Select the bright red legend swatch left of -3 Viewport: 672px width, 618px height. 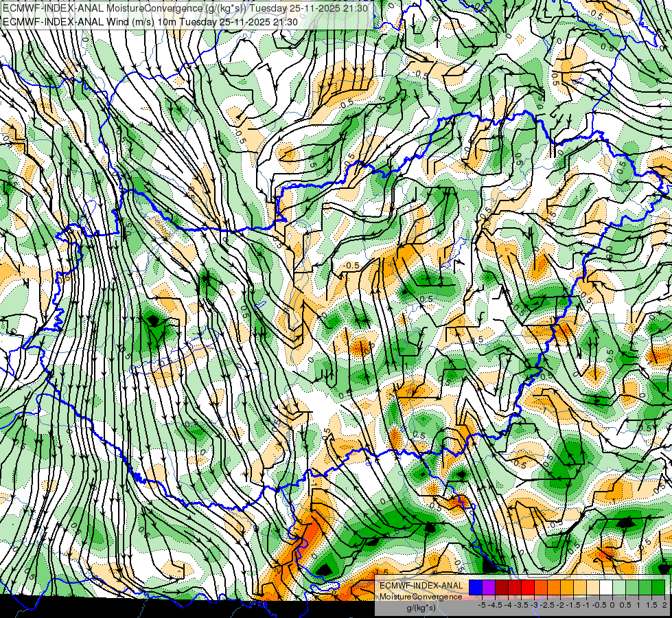pyautogui.click(x=528, y=588)
